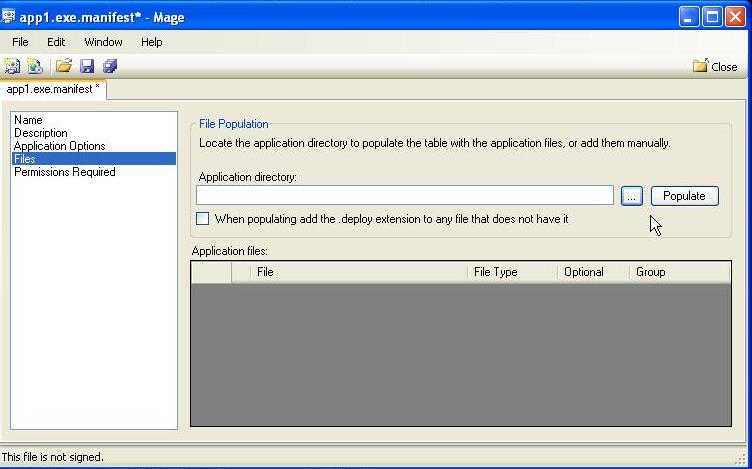Viewport: 752px width, 469px height.
Task: Click the Mage application icon in title bar
Action: (x=8, y=16)
